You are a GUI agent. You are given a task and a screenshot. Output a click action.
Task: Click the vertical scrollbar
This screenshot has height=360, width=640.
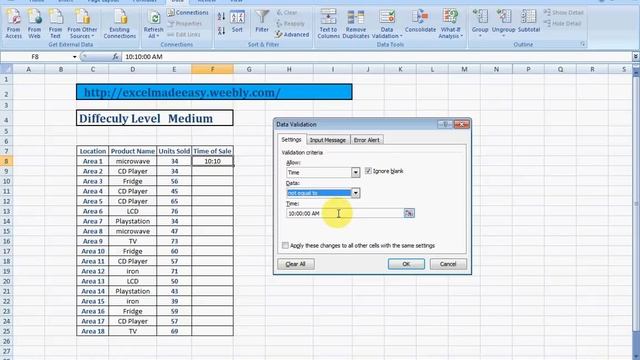pyautogui.click(x=636, y=204)
